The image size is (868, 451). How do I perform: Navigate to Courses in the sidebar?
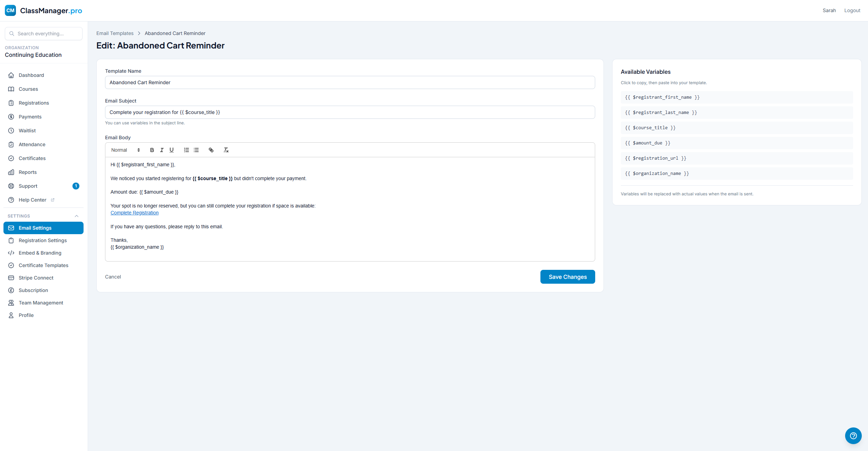coord(28,89)
